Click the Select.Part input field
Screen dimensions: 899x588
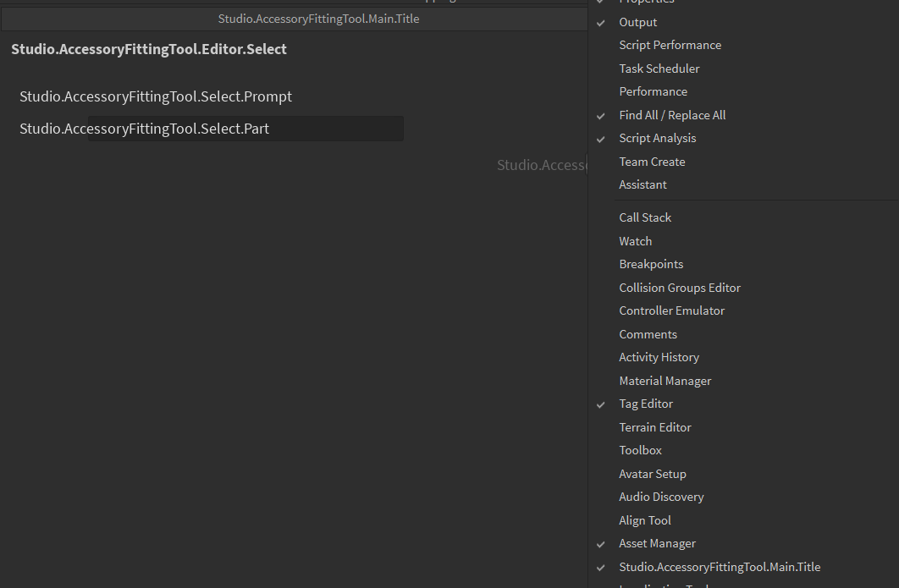[x=245, y=128]
